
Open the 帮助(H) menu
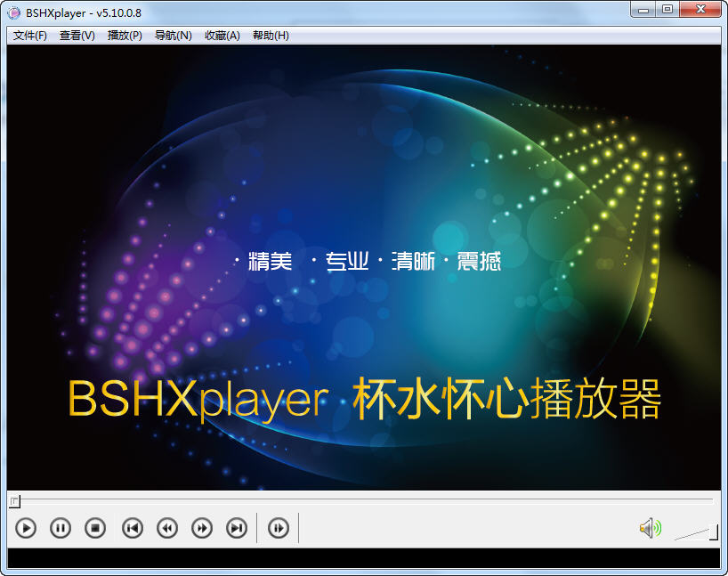pos(271,36)
